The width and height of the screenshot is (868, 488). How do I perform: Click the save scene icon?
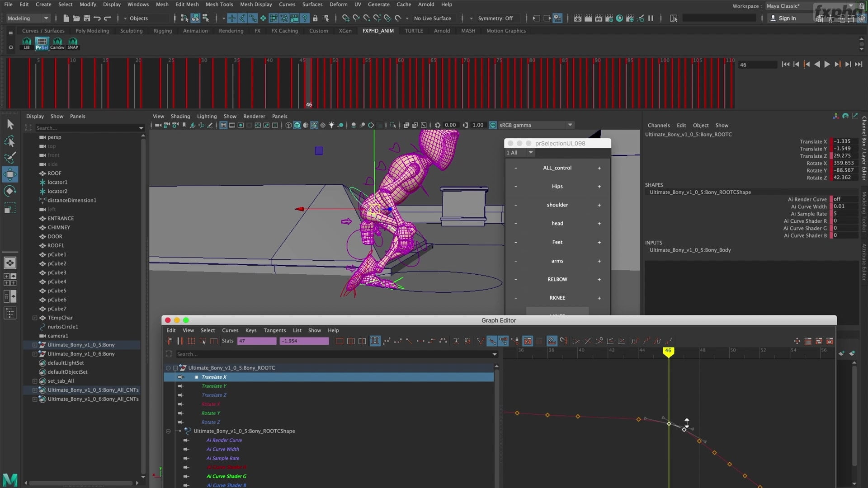tap(87, 19)
